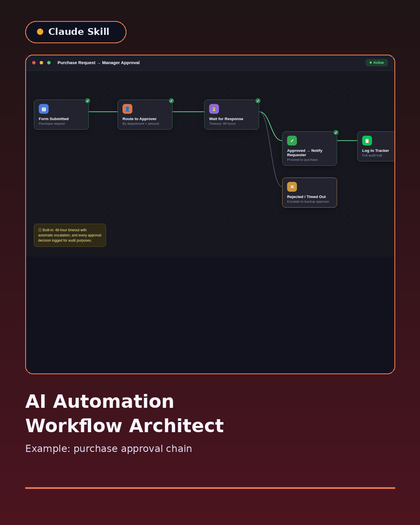Screen dimensions: 420x525
Task: Select the Approved → Notify Requester title
Action: pyautogui.click(x=305, y=153)
